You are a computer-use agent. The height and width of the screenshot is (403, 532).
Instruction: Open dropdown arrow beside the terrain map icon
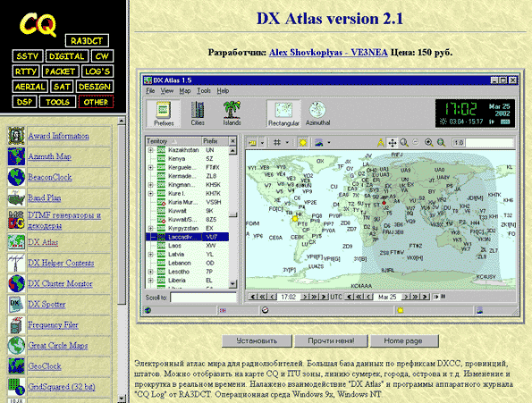329,143
